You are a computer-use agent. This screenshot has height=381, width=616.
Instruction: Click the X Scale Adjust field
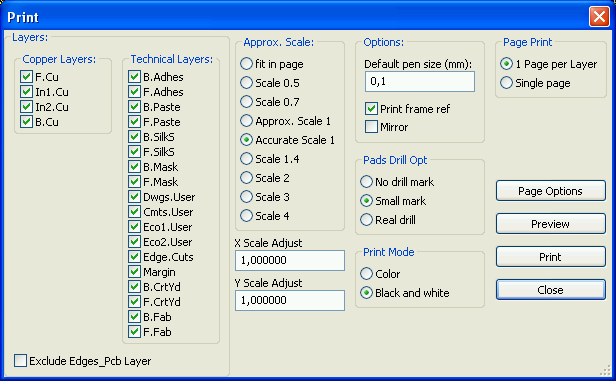pyautogui.click(x=290, y=260)
